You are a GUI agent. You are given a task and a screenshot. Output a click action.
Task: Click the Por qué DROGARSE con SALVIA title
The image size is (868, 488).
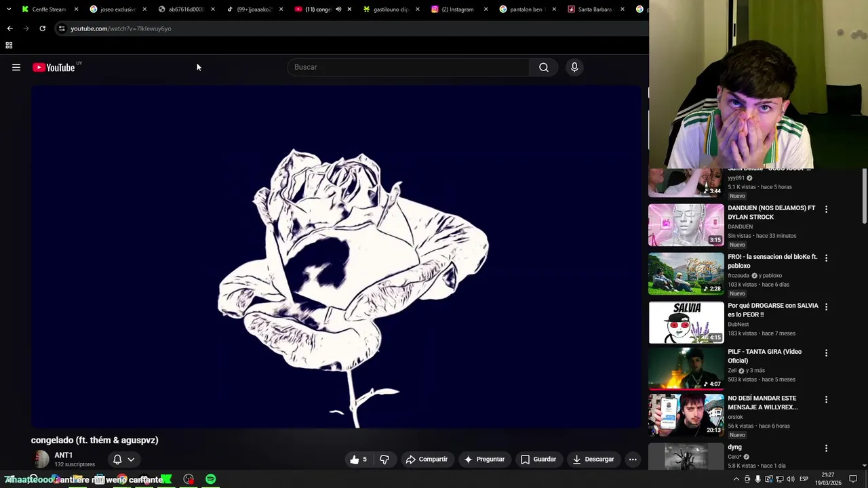[x=773, y=310]
